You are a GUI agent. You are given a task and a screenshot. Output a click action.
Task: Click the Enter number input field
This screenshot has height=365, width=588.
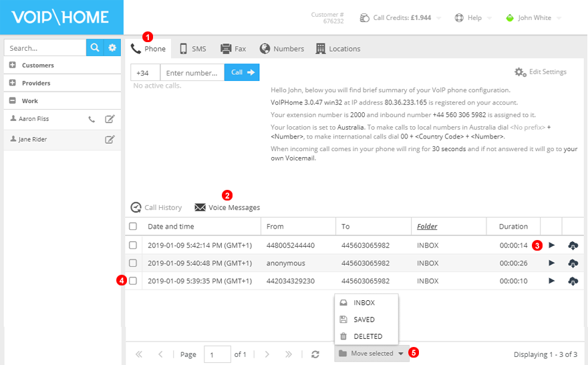pos(192,73)
